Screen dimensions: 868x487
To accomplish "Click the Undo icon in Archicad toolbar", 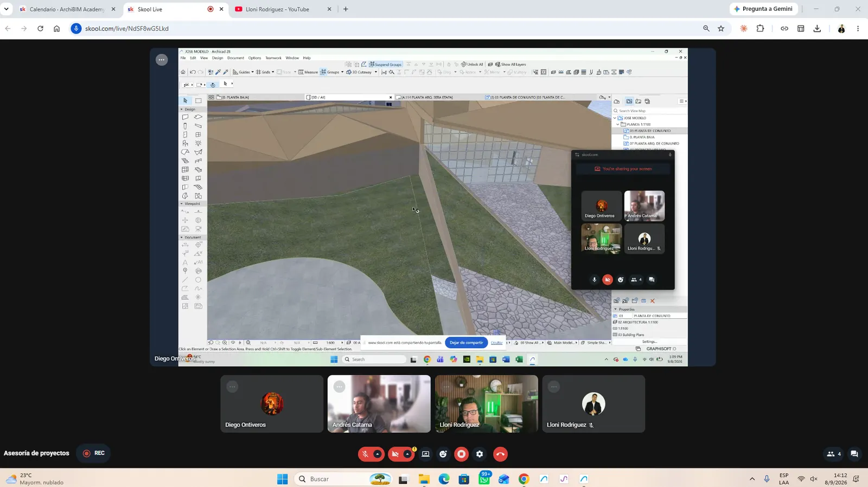I will pyautogui.click(x=193, y=72).
